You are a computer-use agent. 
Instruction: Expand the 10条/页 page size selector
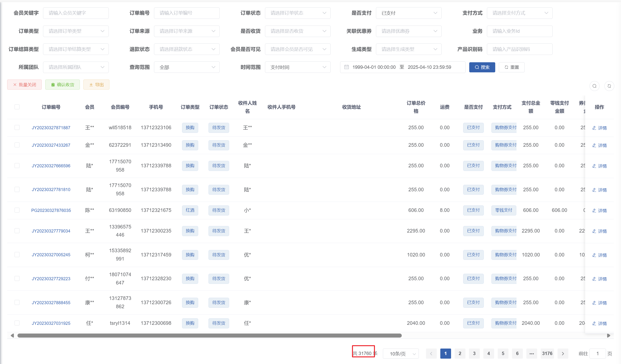pos(401,354)
